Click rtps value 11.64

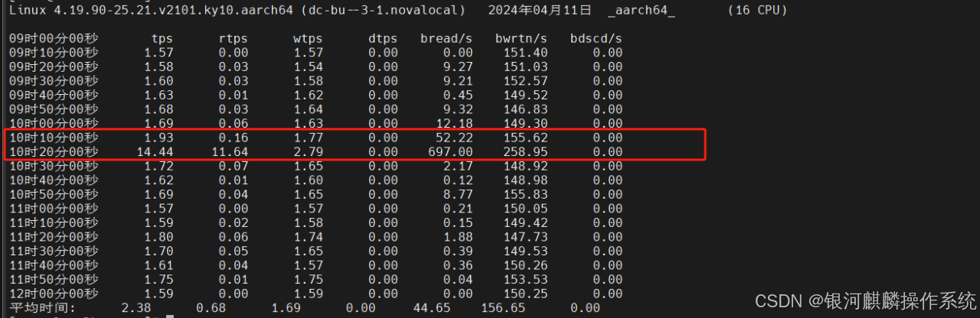coord(230,152)
